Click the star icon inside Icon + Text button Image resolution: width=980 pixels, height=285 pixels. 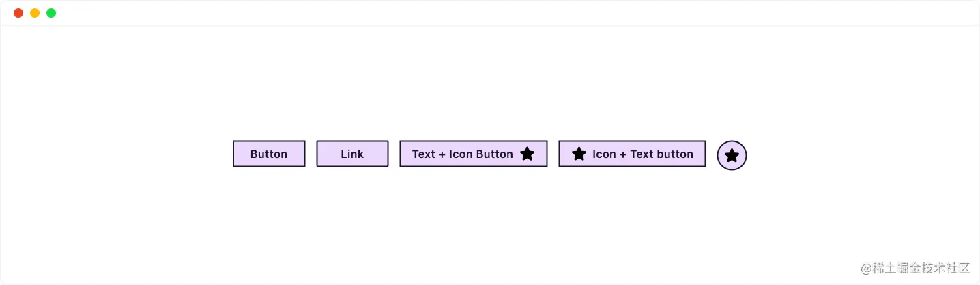579,154
